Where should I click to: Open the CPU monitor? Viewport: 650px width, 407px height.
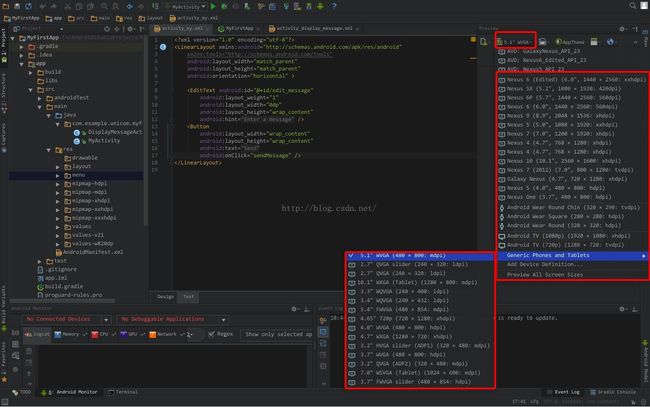pos(102,334)
